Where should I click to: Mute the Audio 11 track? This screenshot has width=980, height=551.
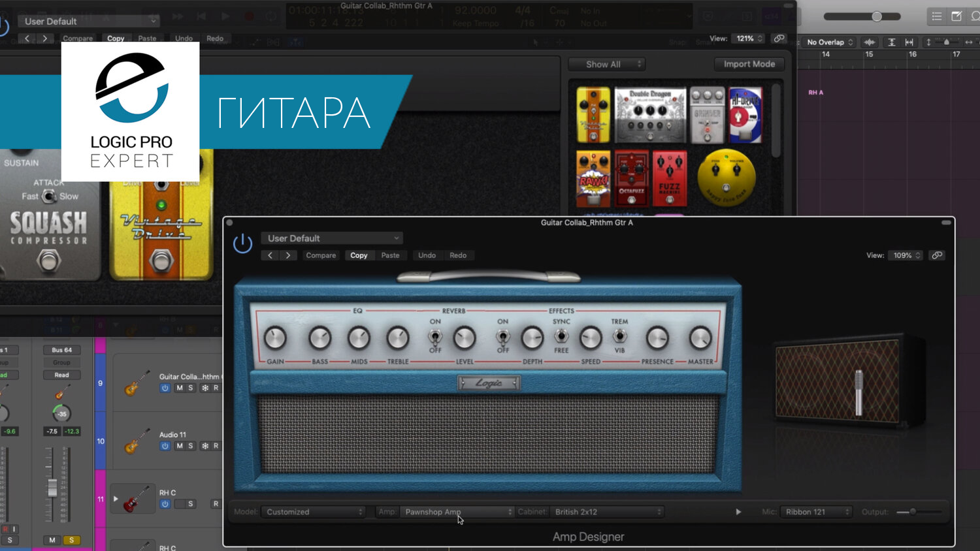click(x=179, y=446)
